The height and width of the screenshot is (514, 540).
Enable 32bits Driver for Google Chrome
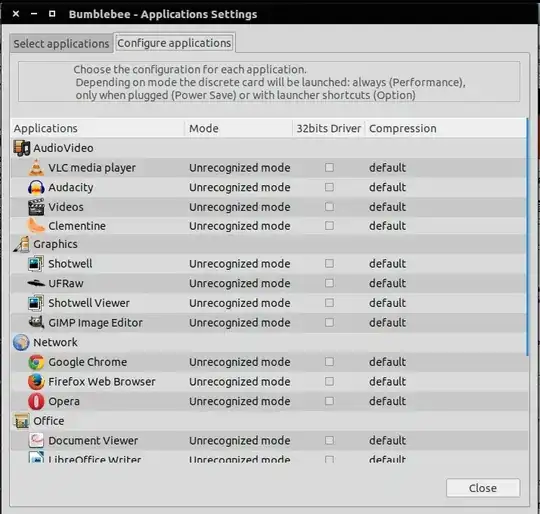(329, 362)
